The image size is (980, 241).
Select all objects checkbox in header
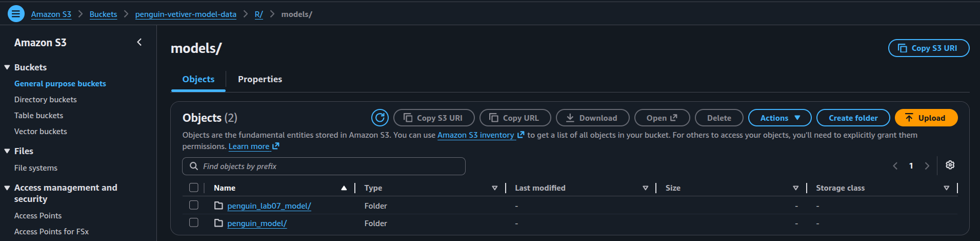click(x=194, y=188)
